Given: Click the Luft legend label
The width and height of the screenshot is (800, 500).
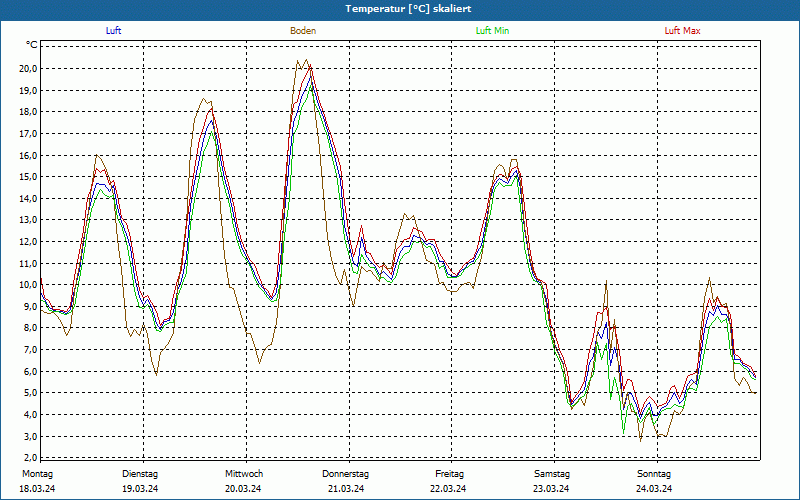Looking at the screenshot, I should (x=113, y=31).
